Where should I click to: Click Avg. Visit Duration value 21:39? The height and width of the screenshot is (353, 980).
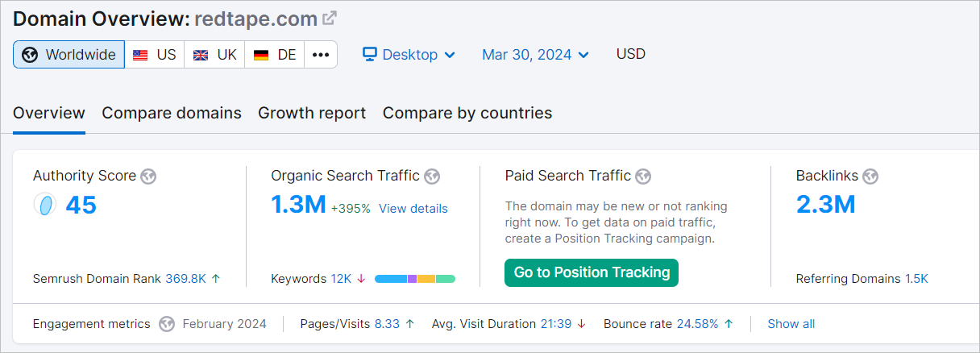[556, 324]
